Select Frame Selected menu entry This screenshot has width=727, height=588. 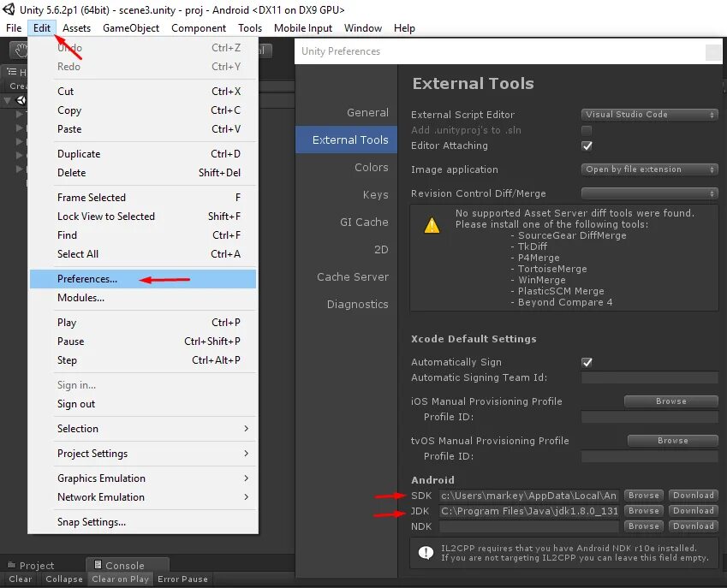[143, 198]
